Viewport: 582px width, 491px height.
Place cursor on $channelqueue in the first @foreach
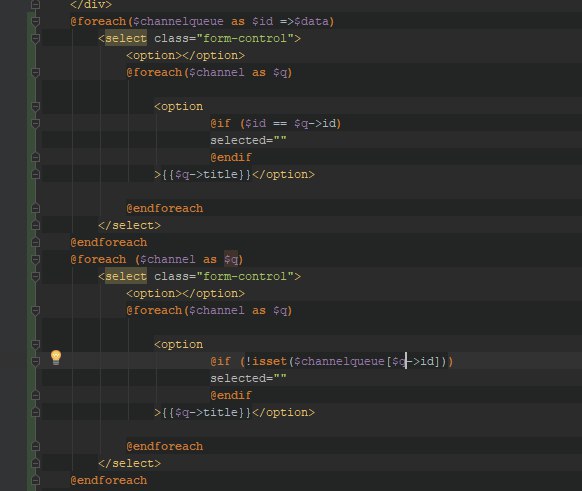(178, 22)
